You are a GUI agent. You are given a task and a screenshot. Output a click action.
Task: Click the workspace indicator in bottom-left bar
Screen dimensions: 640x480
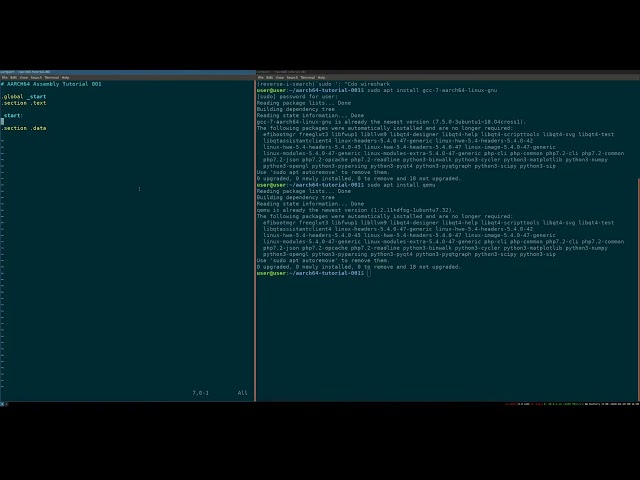pos(2,404)
